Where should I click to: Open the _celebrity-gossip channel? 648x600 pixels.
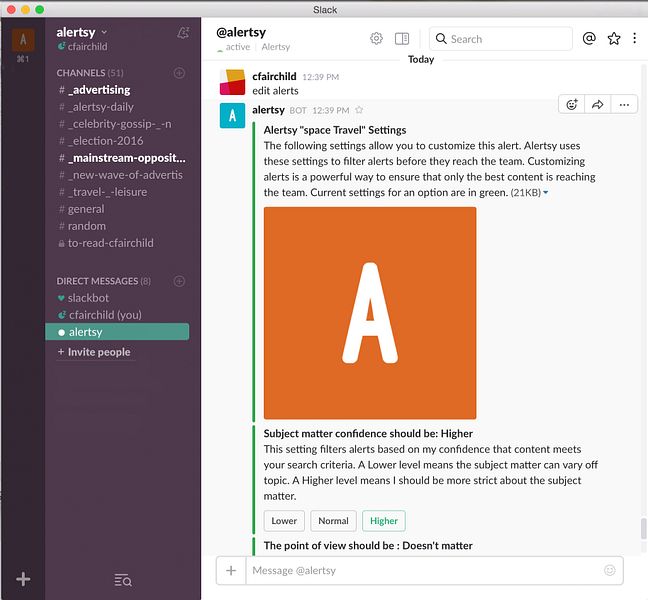click(117, 124)
